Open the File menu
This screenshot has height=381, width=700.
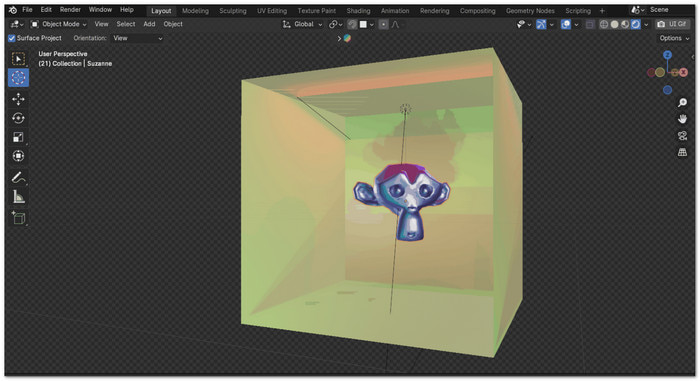point(27,10)
